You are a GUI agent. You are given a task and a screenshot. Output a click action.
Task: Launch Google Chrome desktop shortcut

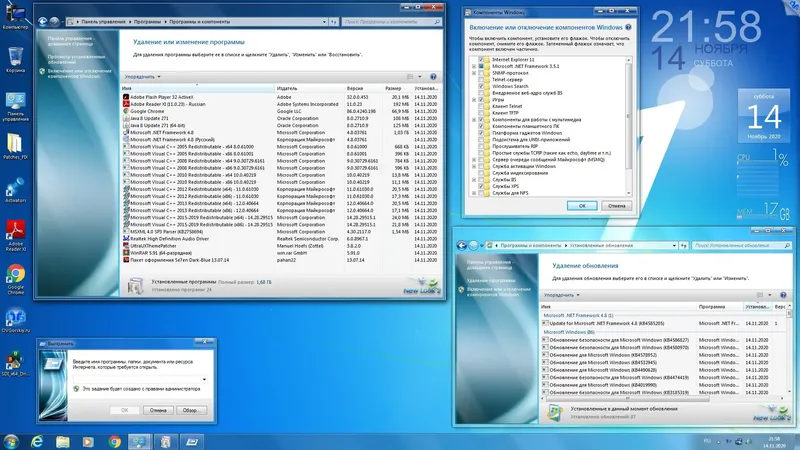pos(15,280)
